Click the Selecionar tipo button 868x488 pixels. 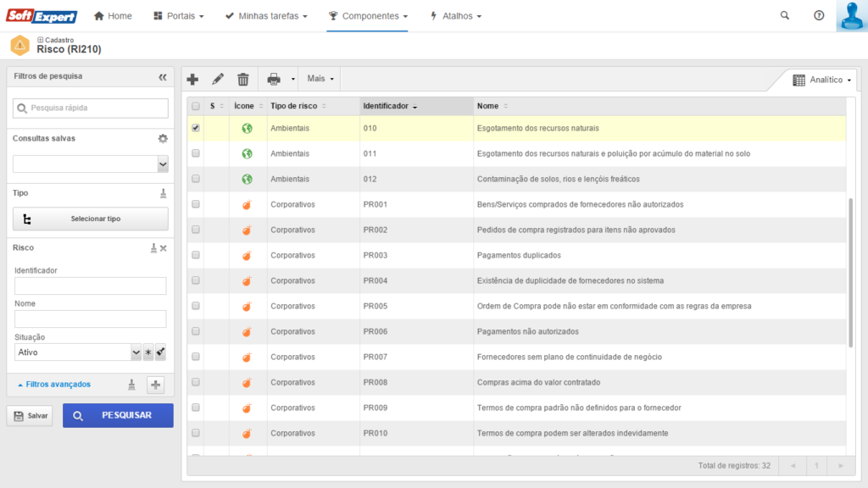point(91,219)
